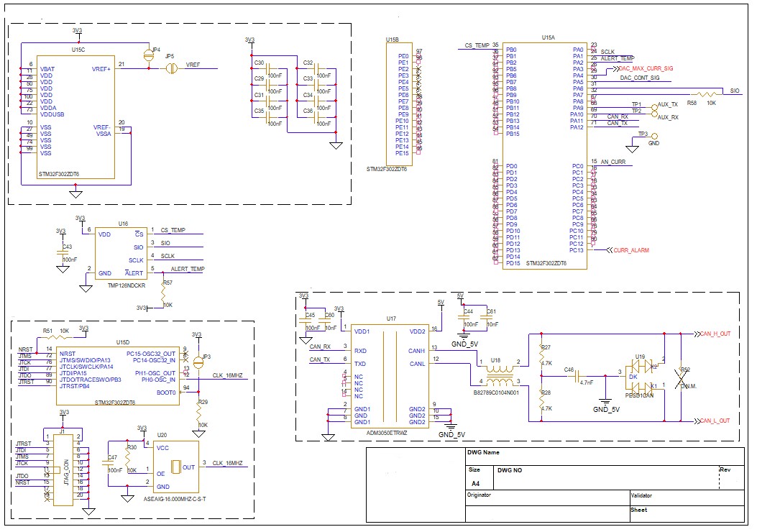
Task: Select resistor R30 symbol
Action: pyautogui.click(x=128, y=457)
